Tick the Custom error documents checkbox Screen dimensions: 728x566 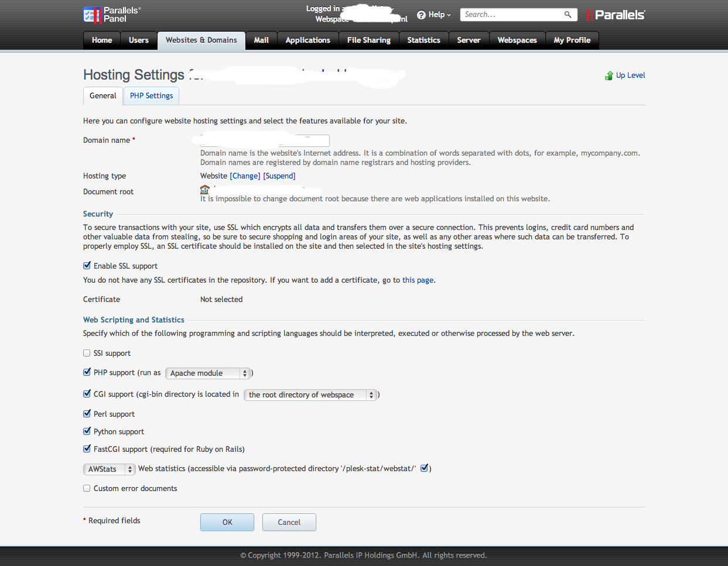(x=87, y=488)
